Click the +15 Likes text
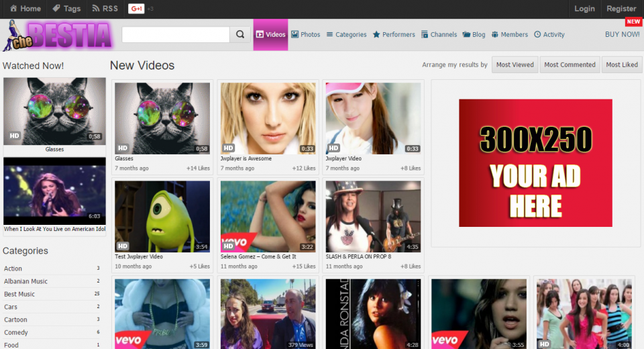Image resolution: width=644 pixels, height=349 pixels. pos(303,266)
